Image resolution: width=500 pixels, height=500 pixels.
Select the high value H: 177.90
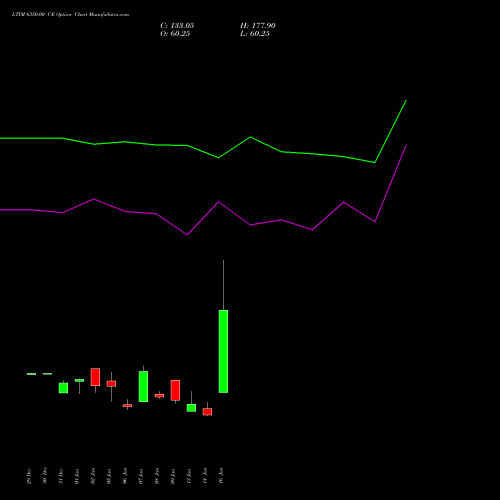258,26
